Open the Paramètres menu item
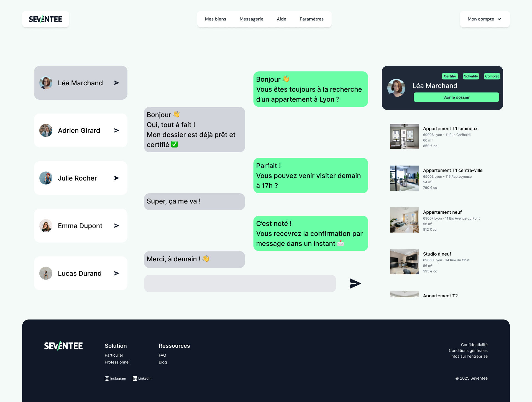Viewport: 532px width, 402px height. [311, 19]
